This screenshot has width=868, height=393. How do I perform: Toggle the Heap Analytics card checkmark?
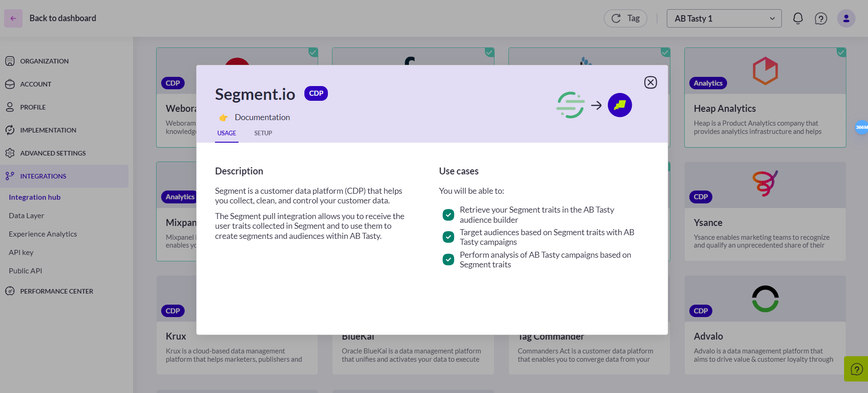pos(841,52)
